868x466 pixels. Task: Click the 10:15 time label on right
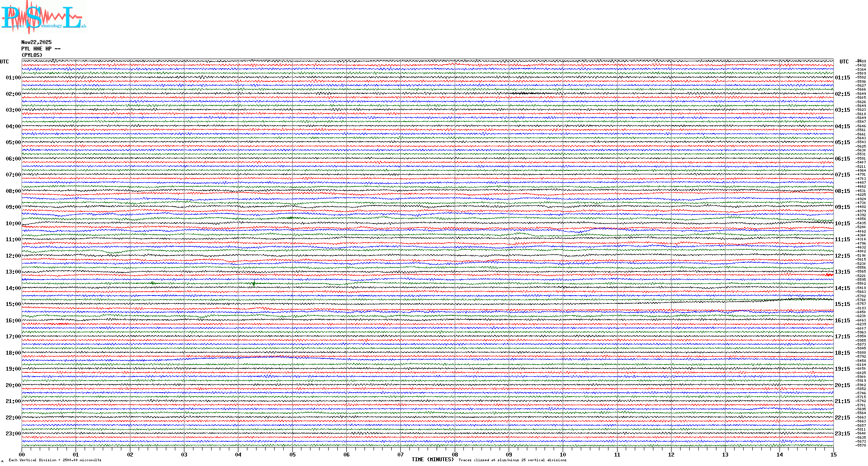coord(842,224)
